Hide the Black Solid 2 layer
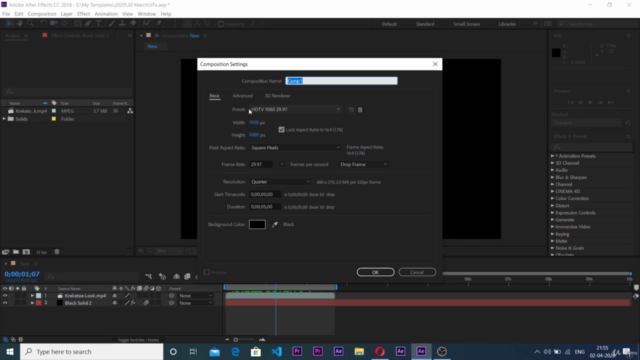 5,303
